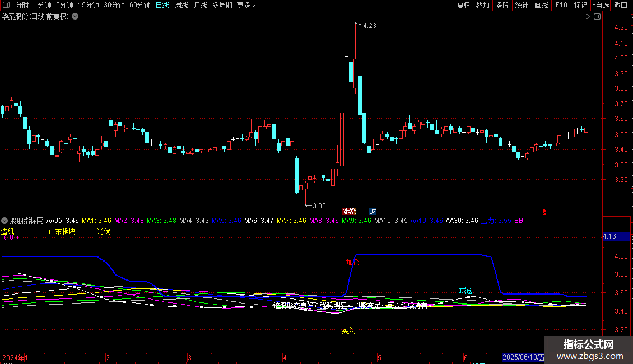The width and height of the screenshot is (633, 364).
Task: Click the MA6: 3.47 indicator value
Action: coord(259,221)
